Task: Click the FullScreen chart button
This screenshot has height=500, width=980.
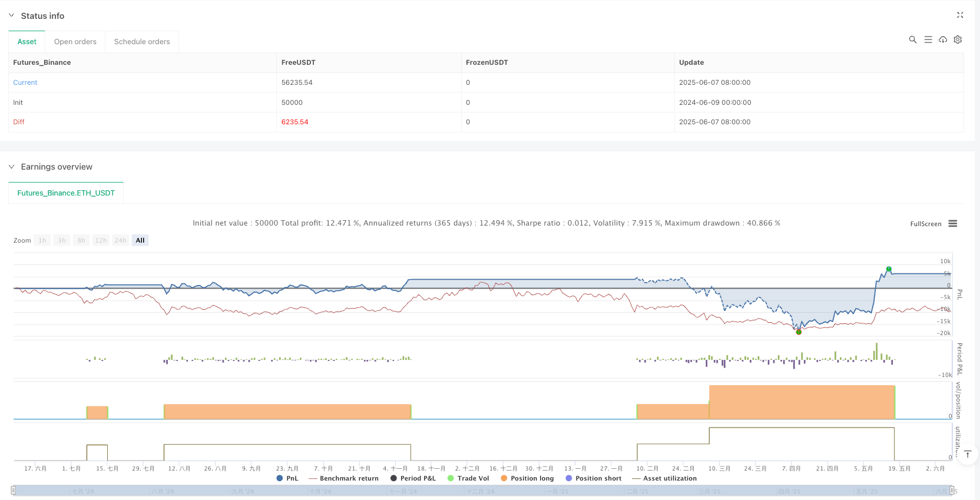Action: click(x=925, y=224)
